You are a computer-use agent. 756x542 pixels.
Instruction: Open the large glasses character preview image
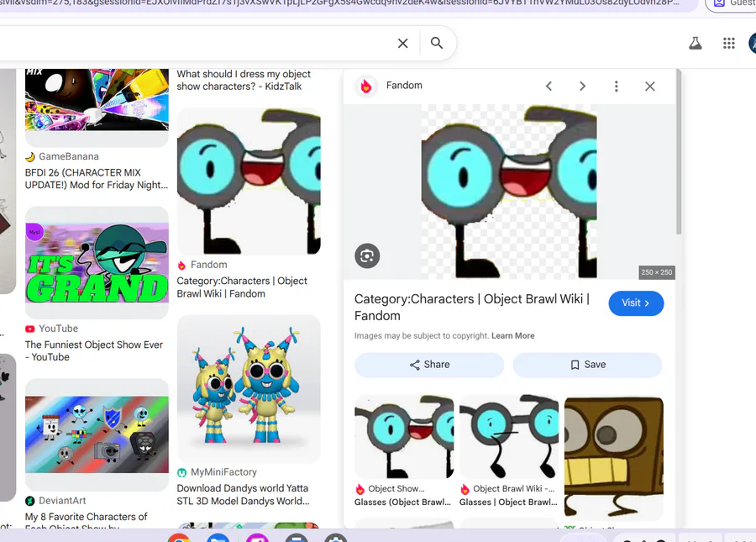pos(509,192)
